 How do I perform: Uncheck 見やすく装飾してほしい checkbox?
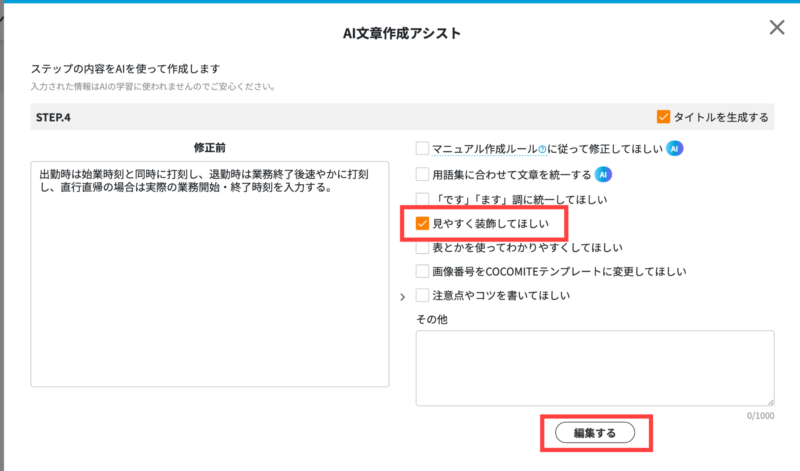coord(422,224)
